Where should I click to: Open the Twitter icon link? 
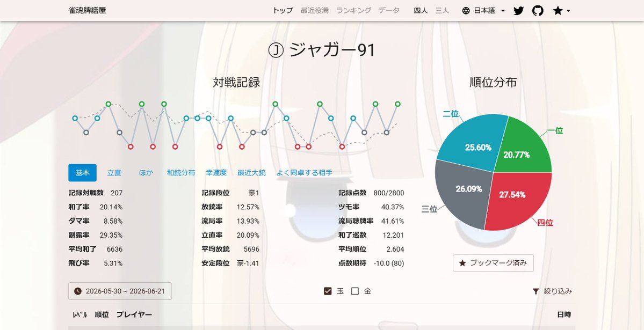coord(518,11)
